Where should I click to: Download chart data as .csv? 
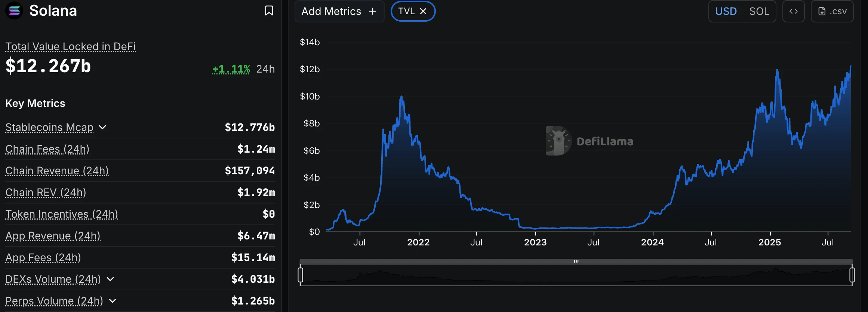(x=832, y=11)
